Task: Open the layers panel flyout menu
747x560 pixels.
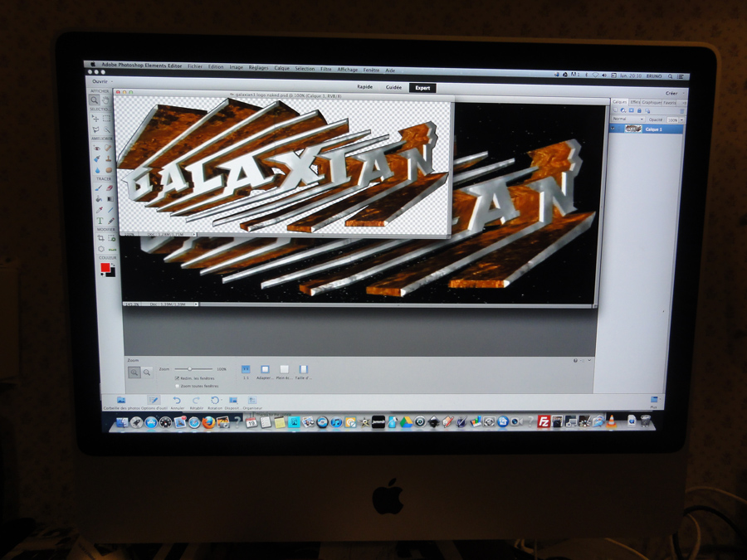Action: [684, 103]
